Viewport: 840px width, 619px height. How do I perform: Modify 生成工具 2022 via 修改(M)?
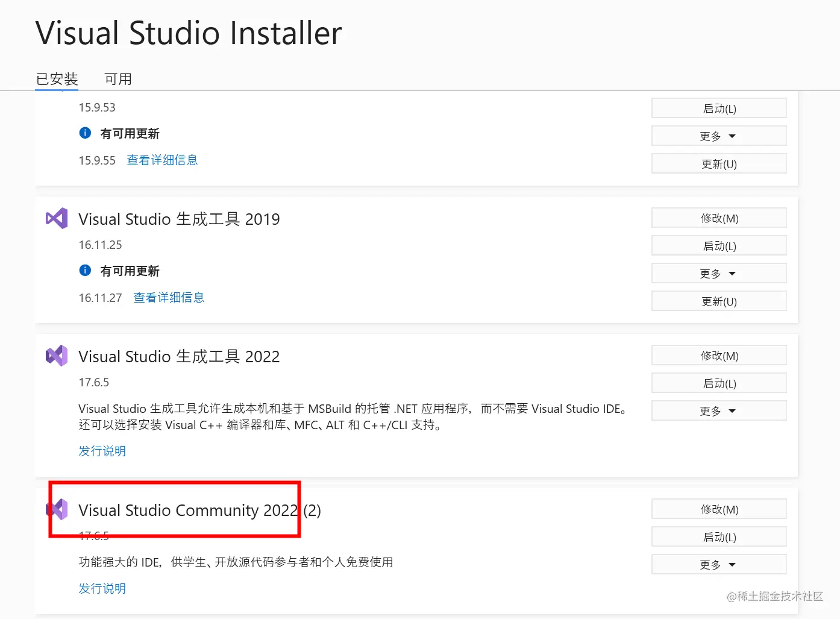[x=719, y=356]
